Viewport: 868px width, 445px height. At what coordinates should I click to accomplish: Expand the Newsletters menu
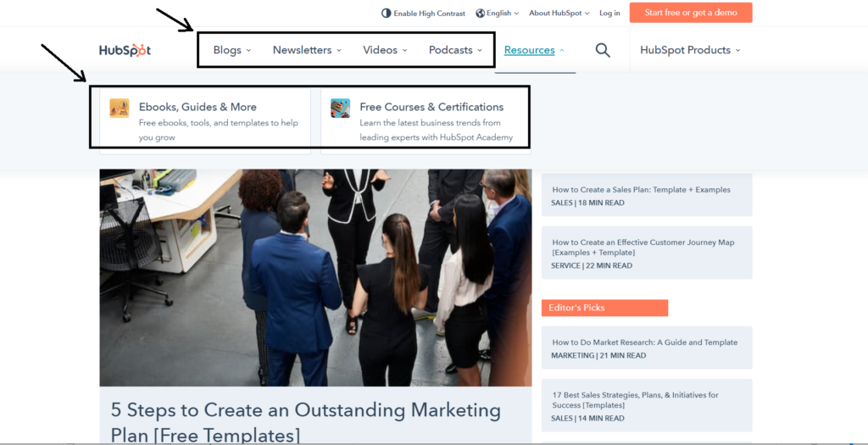[x=307, y=50]
